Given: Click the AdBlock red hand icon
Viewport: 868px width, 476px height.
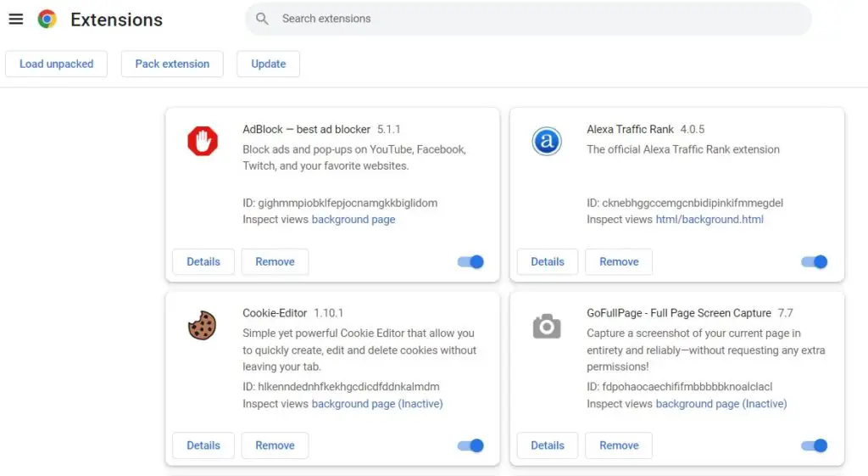Looking at the screenshot, I should 203,141.
